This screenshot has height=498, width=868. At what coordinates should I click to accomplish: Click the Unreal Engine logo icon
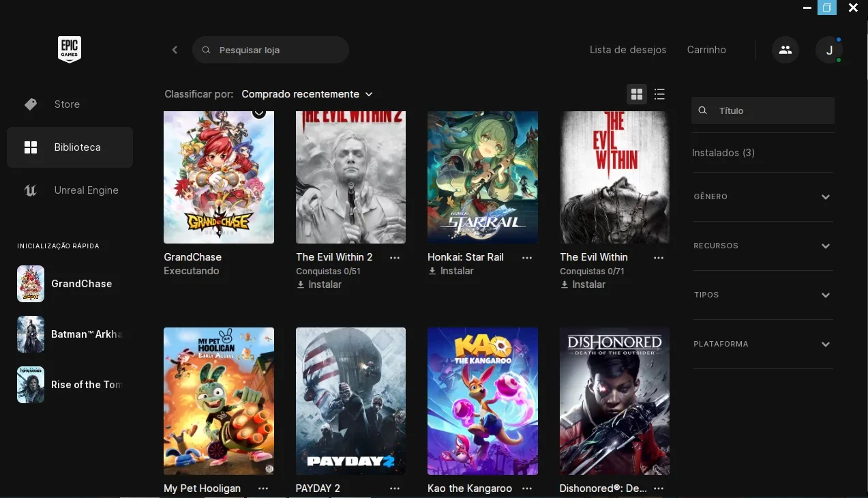31,190
